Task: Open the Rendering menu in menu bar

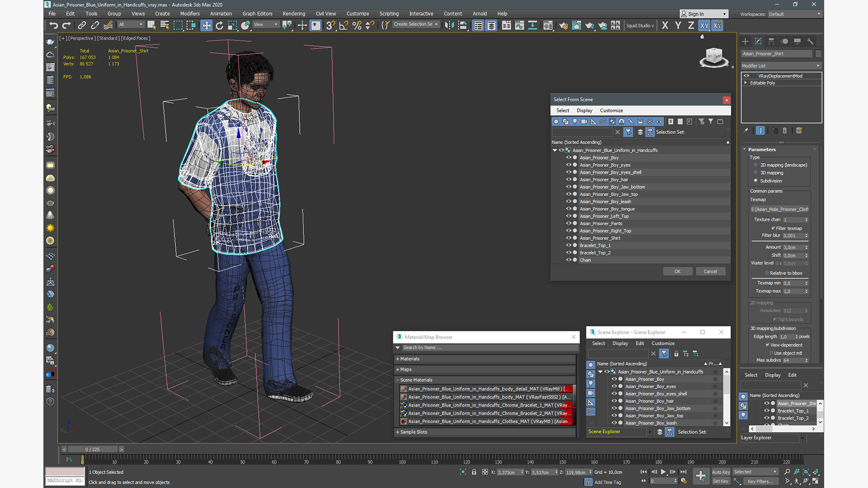Action: click(294, 13)
